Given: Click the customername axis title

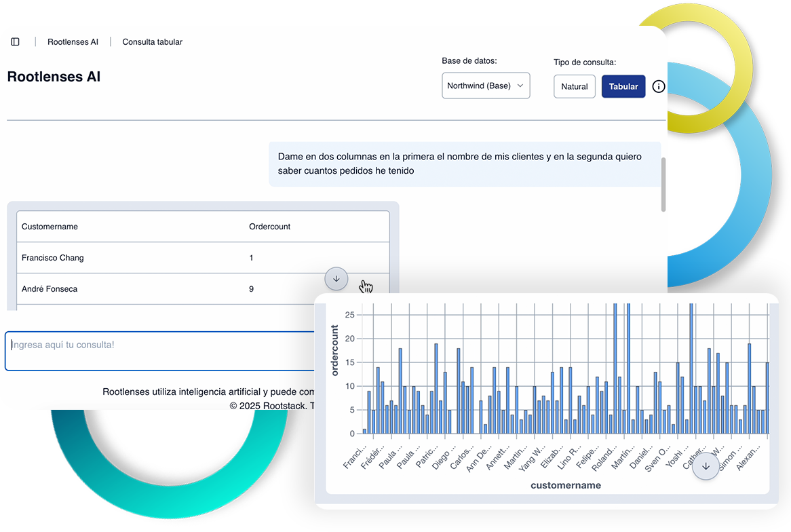Looking at the screenshot, I should [x=566, y=485].
